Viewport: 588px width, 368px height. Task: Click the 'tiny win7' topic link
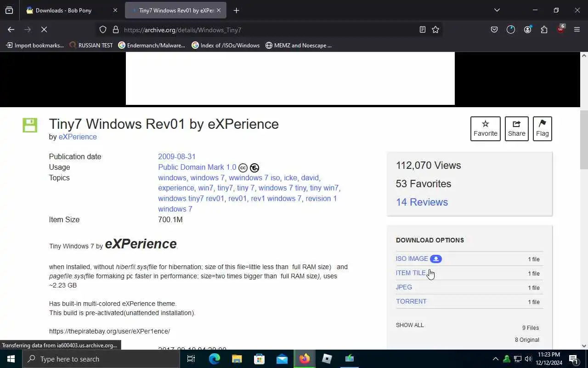[x=324, y=188]
